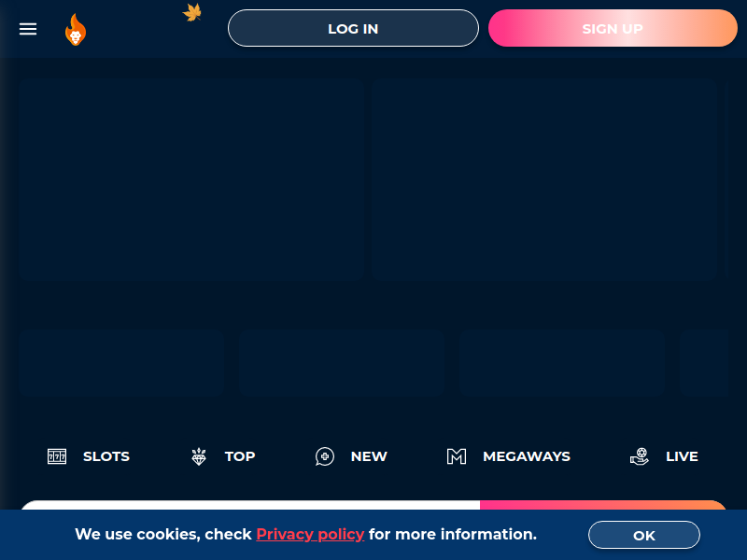This screenshot has height=560, width=747.
Task: Click the NEW plus-bubble icon
Action: (x=324, y=456)
